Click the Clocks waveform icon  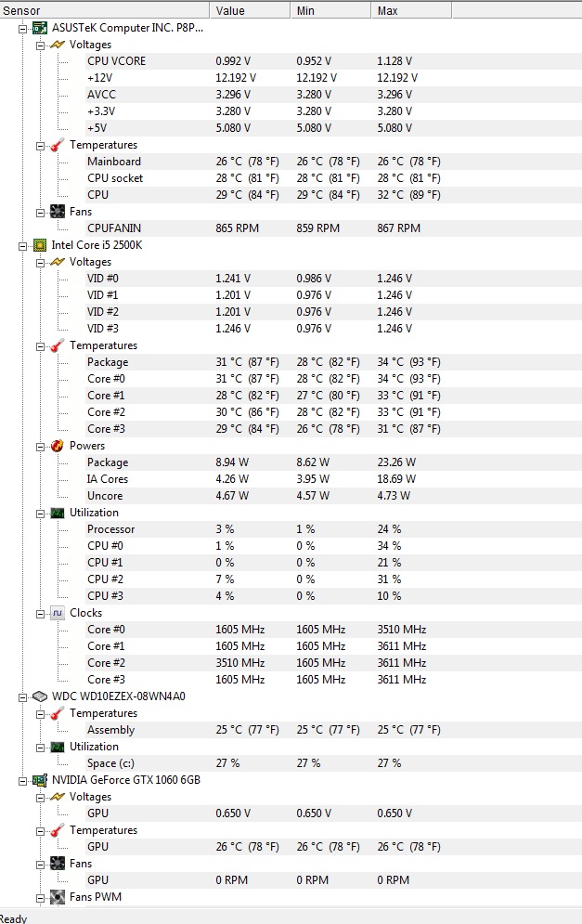[x=58, y=613]
